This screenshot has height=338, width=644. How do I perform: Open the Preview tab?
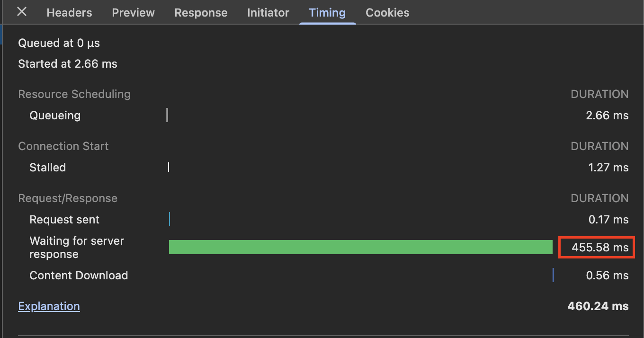[133, 13]
